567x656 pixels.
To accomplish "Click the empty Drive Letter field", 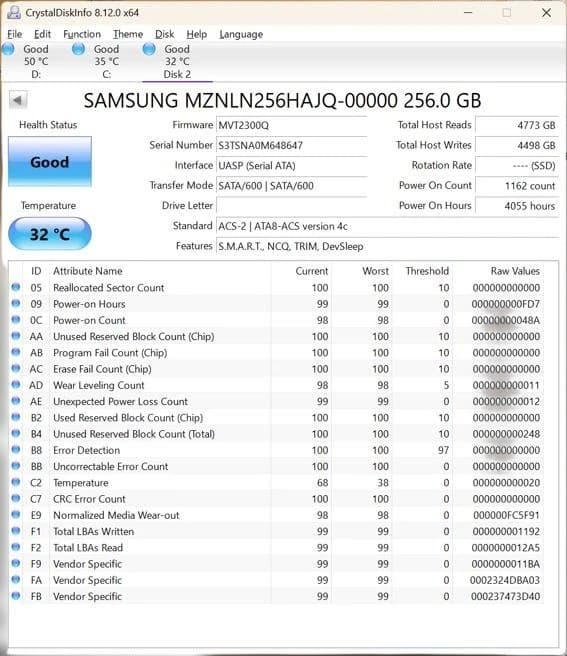I will tap(291, 206).
